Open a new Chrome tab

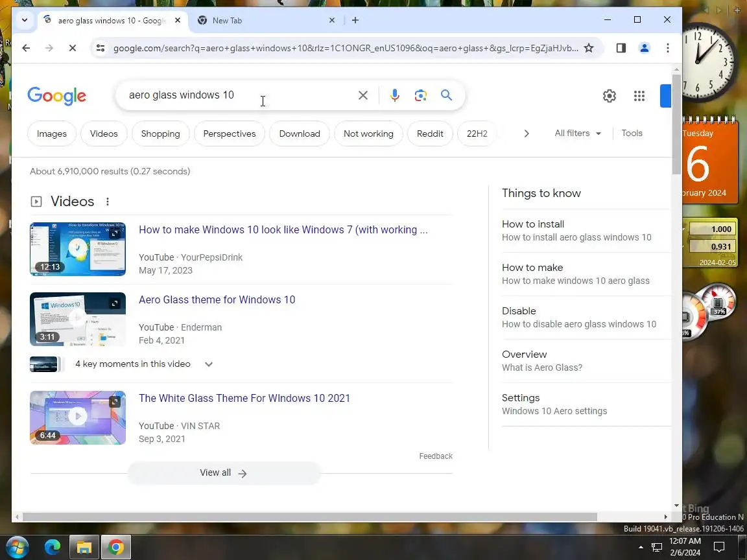355,20
